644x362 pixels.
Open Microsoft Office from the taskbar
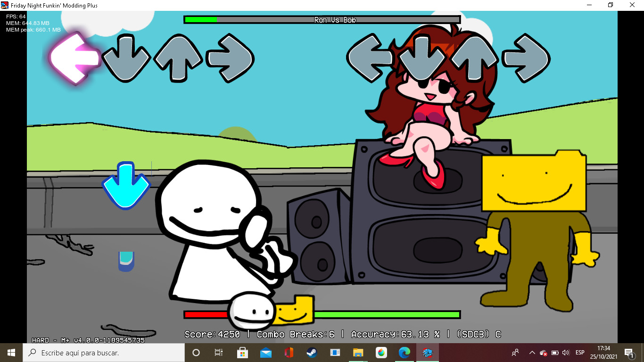[289, 353]
